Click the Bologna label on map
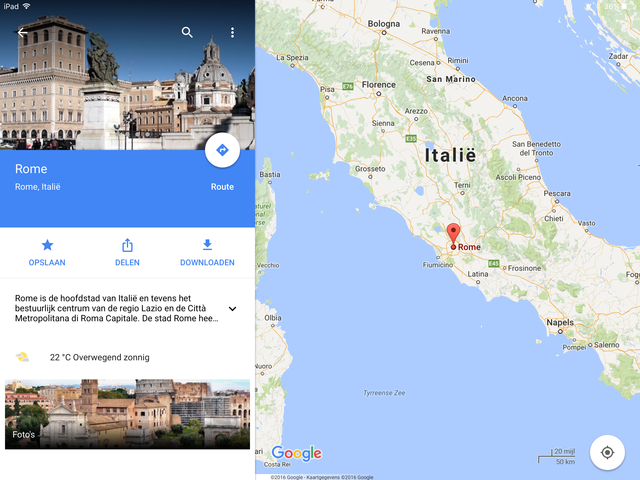 tap(384, 24)
